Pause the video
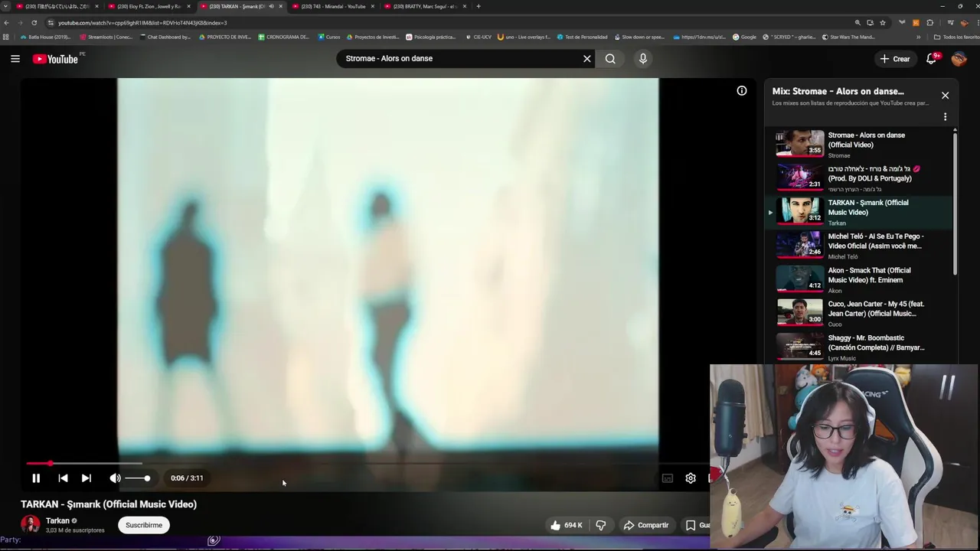The width and height of the screenshot is (980, 551). (36, 478)
